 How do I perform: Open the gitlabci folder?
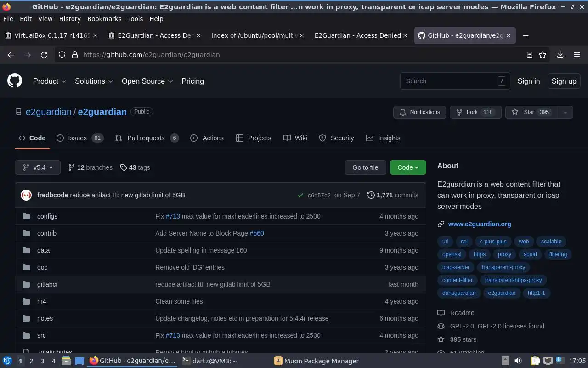coord(47,284)
